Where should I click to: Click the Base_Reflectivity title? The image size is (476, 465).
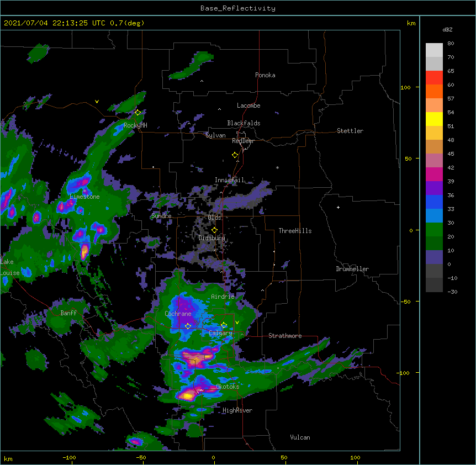(238, 8)
